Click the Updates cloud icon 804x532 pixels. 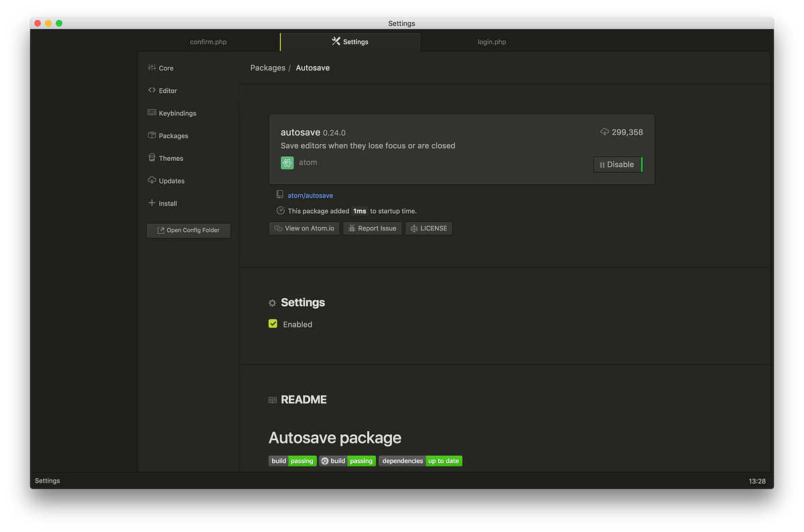(152, 180)
